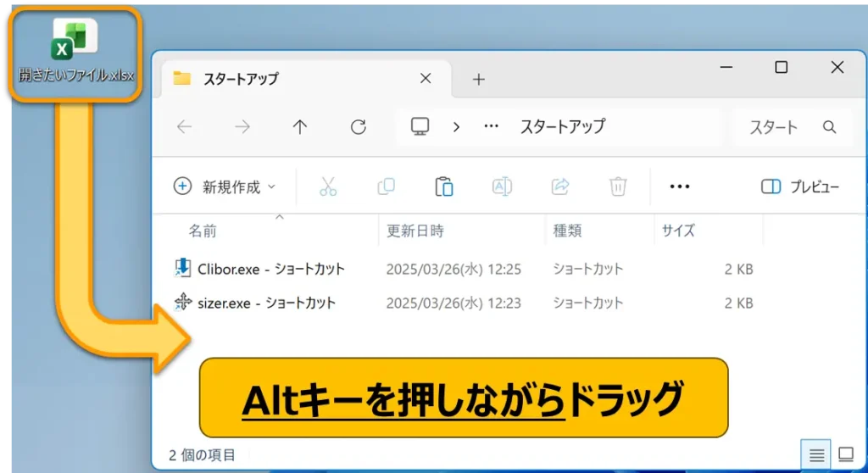Add a new tab with plus button
This screenshot has height=473, width=868.
coord(479,79)
